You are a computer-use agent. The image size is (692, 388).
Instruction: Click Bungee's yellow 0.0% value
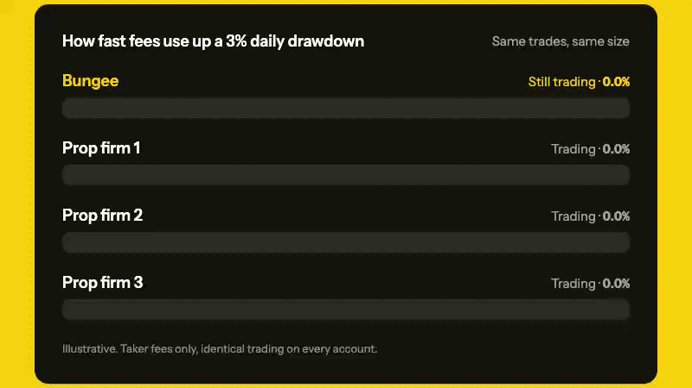coord(616,82)
